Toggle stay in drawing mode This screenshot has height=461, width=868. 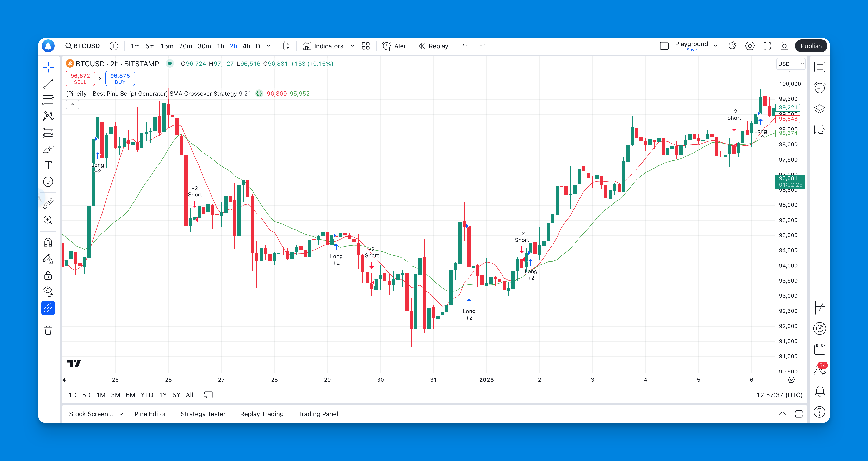click(48, 259)
